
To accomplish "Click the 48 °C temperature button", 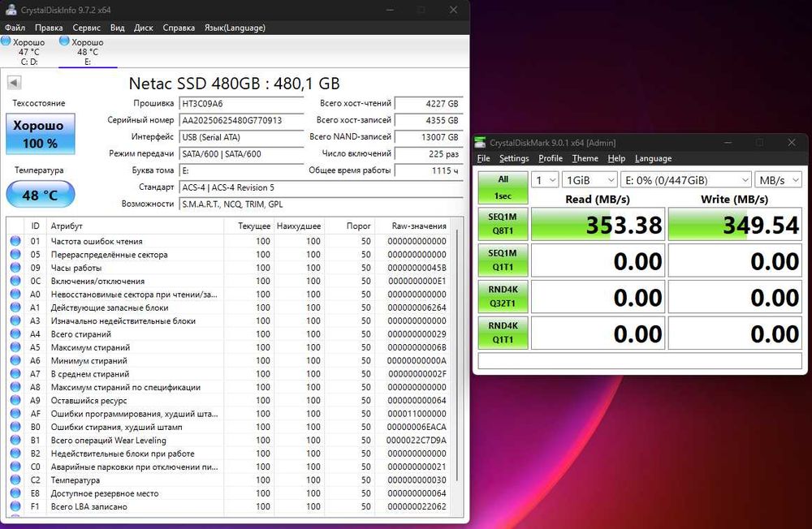I will tap(41, 195).
